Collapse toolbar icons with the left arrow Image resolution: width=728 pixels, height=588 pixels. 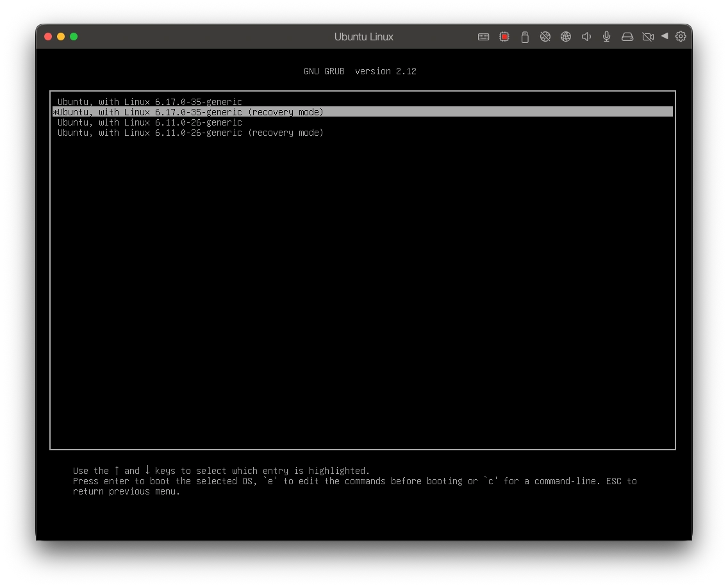pos(665,37)
